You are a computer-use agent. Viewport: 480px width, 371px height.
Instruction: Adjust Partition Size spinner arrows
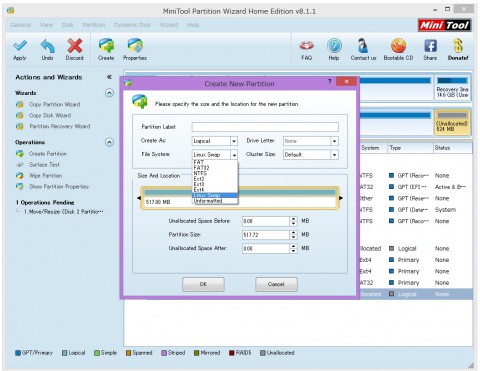[293, 235]
